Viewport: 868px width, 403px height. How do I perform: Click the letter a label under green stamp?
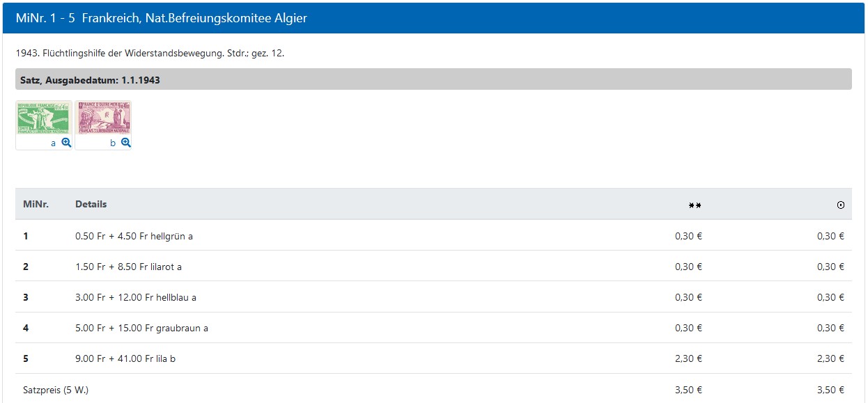point(54,143)
